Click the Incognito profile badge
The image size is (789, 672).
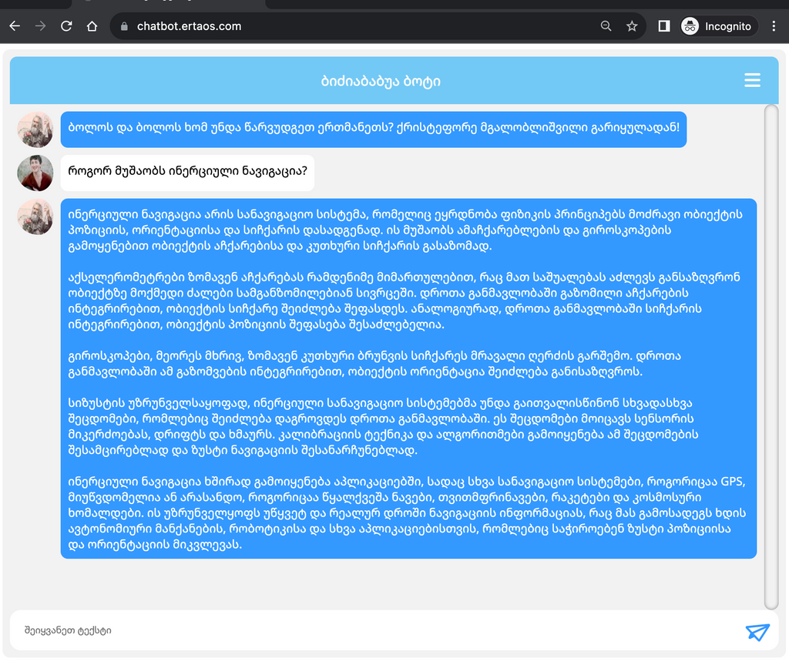717,25
